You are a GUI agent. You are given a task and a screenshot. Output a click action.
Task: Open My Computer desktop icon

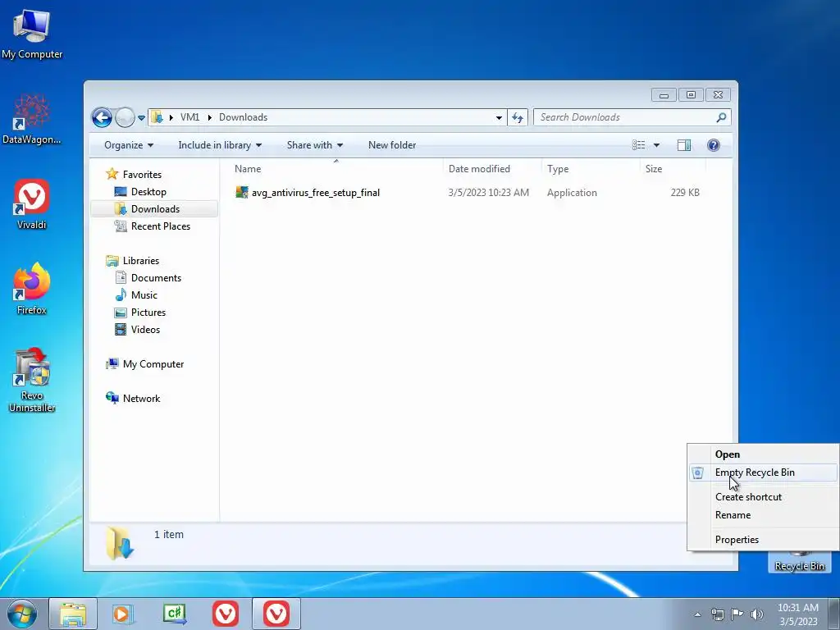coord(32,33)
